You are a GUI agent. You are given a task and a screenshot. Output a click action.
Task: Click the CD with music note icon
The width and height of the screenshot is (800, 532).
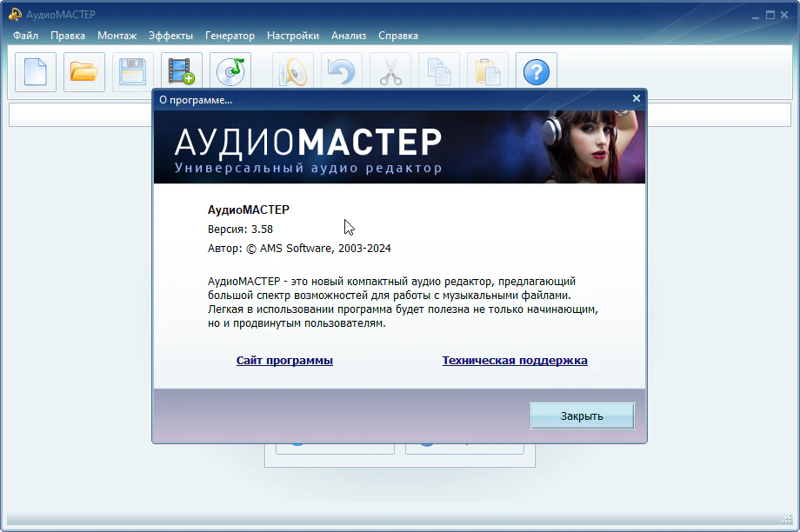point(230,72)
